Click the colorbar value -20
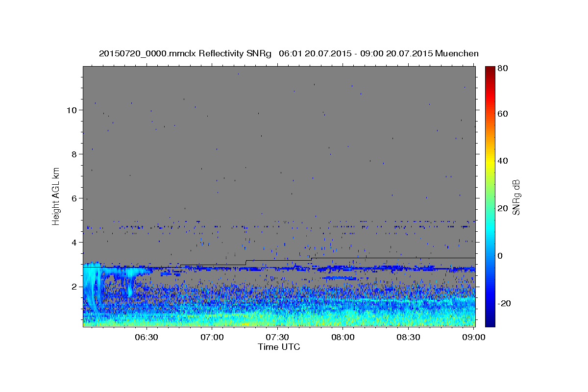588x392 pixels. (504, 303)
